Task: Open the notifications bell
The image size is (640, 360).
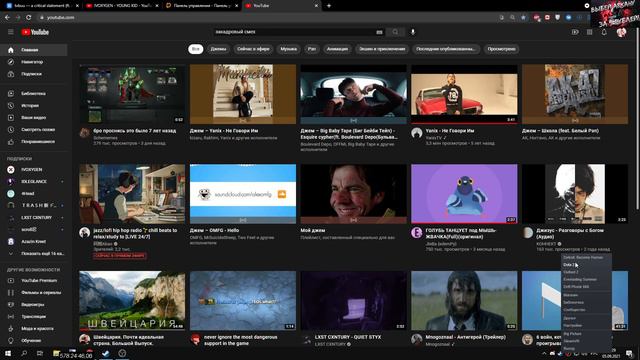Action: tap(604, 32)
